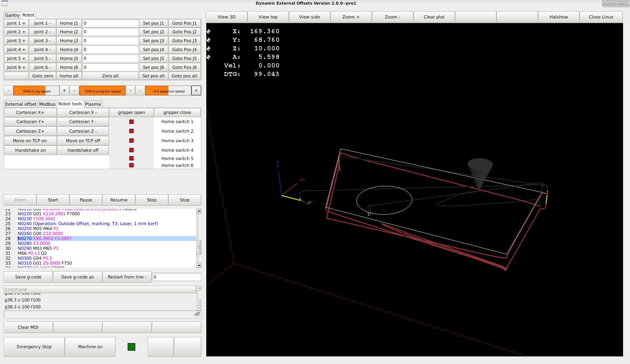Viewport: 630px width, 364px height.
Task: Decrease jog speed with minus button
Action: 8,91
